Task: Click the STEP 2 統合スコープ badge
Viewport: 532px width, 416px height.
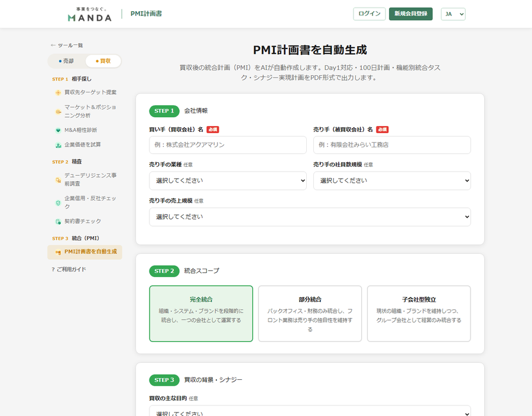Action: [x=164, y=271]
